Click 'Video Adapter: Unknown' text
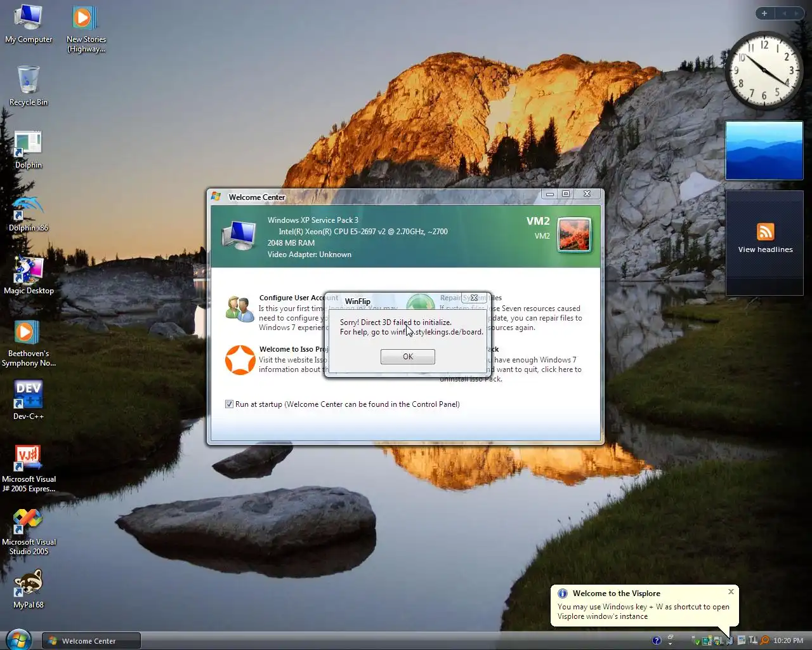Viewport: 812px width, 650px height. point(310,255)
